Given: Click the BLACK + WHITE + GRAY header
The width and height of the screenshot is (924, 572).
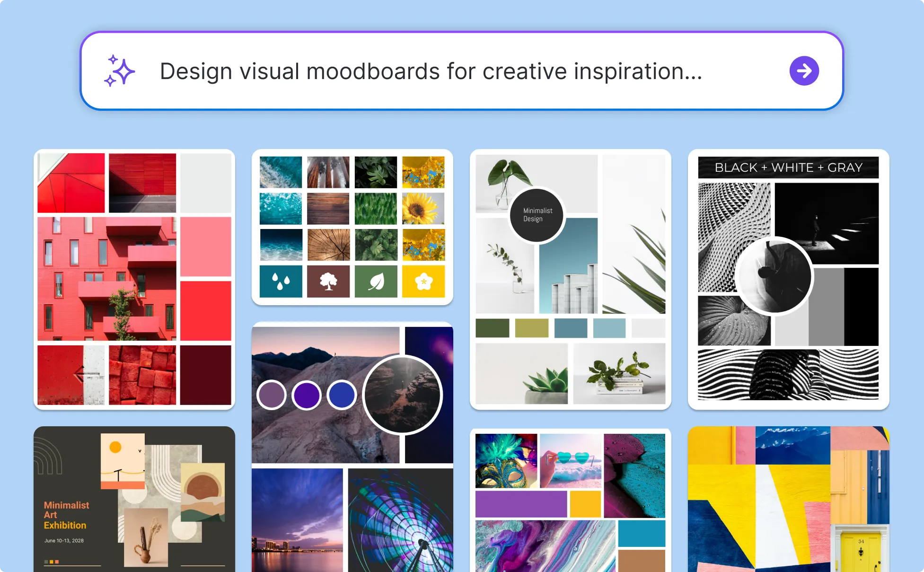Looking at the screenshot, I should point(788,167).
